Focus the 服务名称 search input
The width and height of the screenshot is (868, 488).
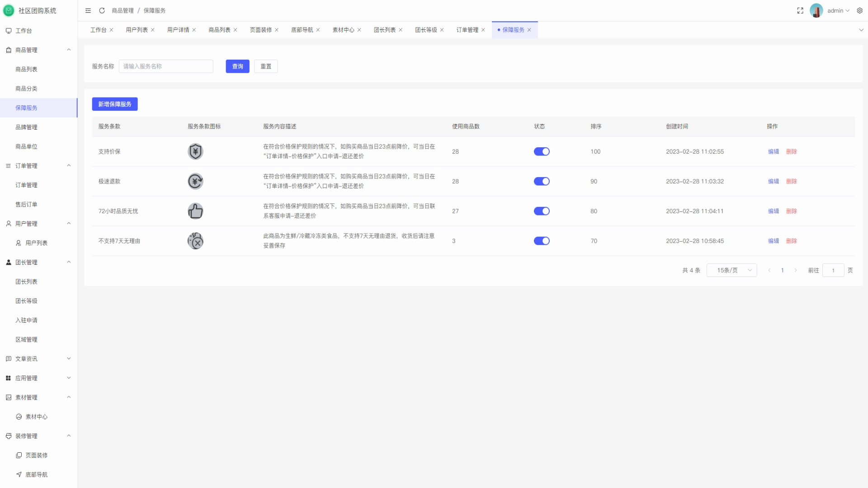click(166, 66)
